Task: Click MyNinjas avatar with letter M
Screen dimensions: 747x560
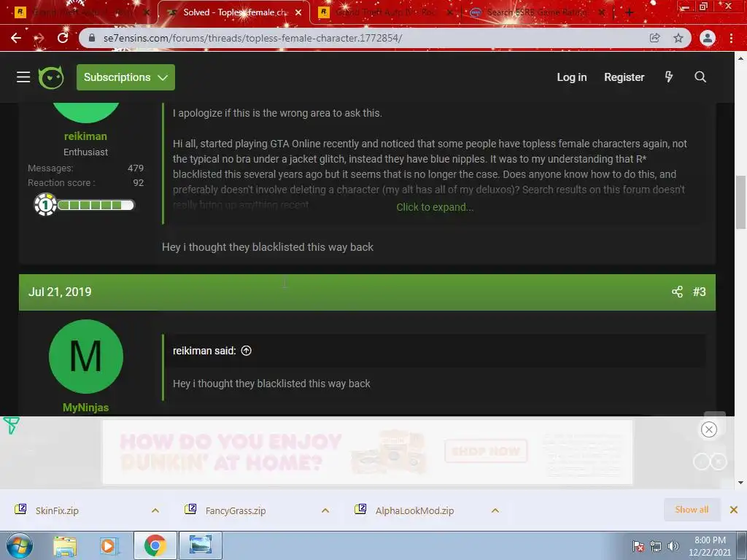Action: point(86,357)
